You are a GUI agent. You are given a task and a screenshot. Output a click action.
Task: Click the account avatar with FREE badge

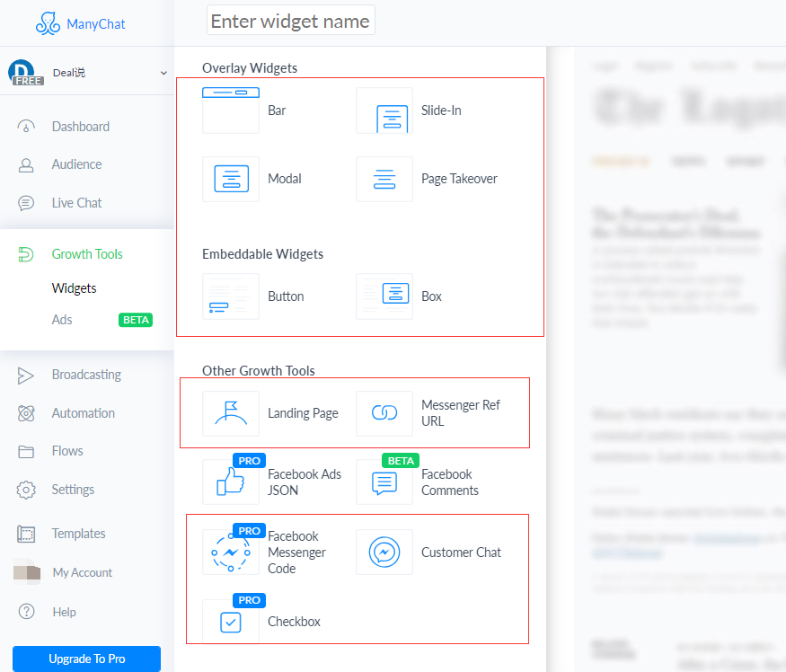(25, 73)
